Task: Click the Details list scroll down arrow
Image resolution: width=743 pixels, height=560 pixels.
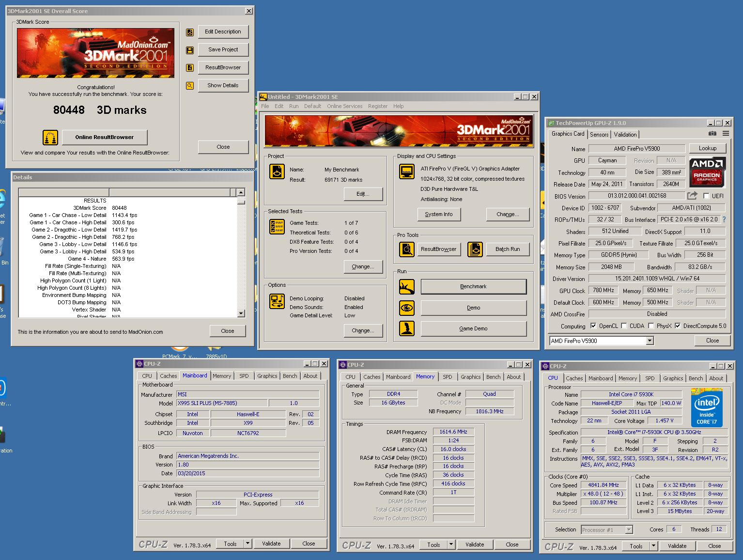Action: (241, 313)
